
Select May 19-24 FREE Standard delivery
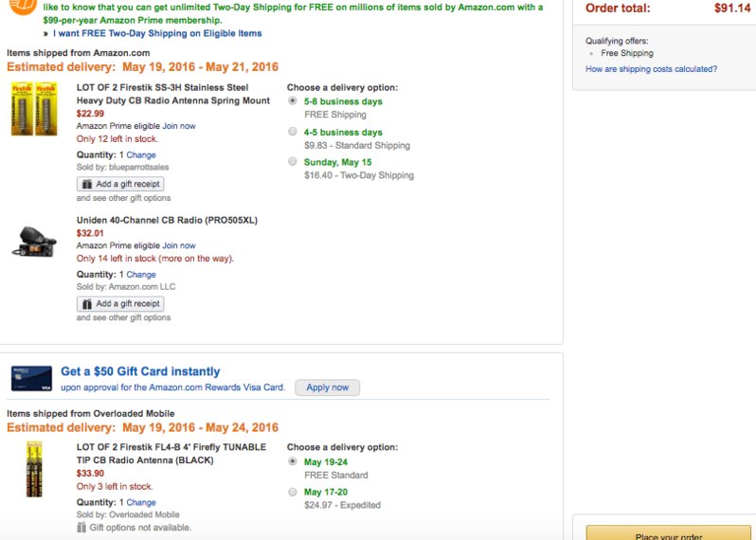(x=292, y=461)
